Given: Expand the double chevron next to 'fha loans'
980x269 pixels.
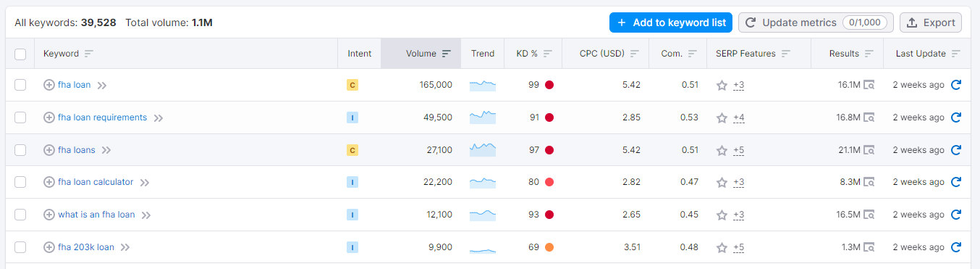Looking at the screenshot, I should point(106,150).
